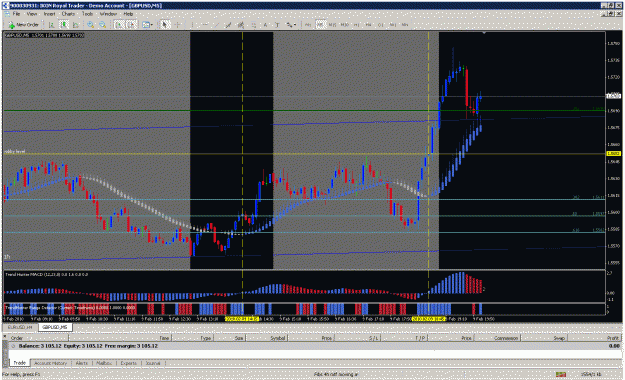625x380 pixels.
Task: Select the crosshair tool
Action: (x=178, y=25)
